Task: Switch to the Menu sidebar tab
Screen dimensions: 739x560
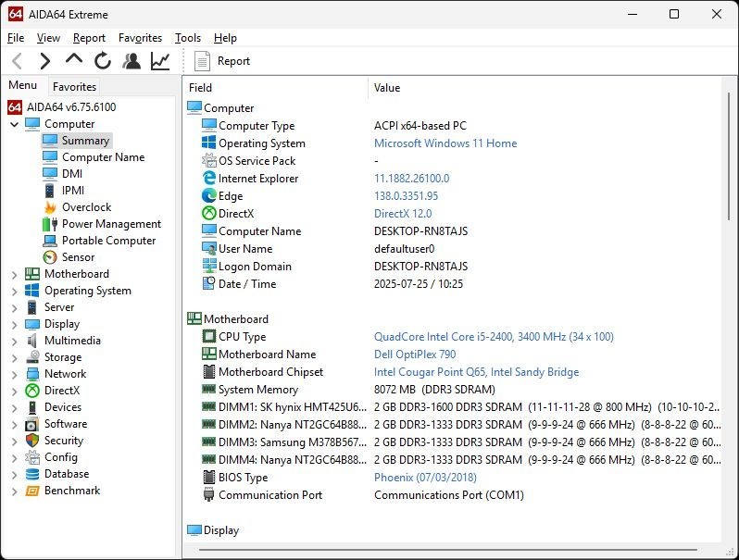Action: [x=22, y=85]
